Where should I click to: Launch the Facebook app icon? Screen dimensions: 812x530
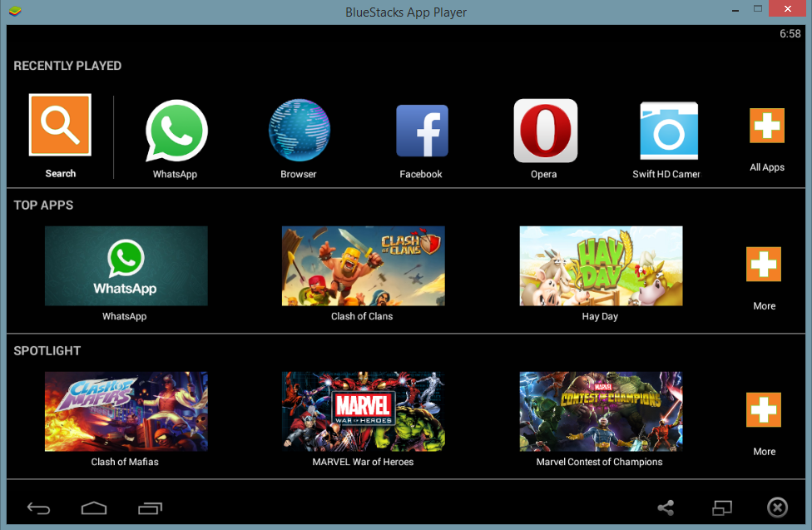coord(422,131)
